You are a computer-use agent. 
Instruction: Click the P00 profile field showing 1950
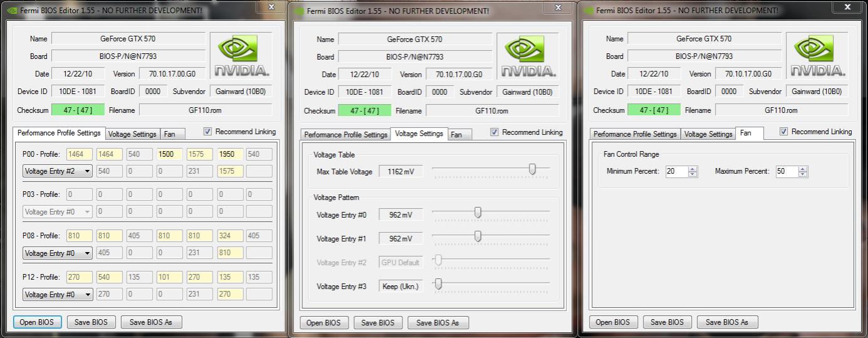(230, 154)
